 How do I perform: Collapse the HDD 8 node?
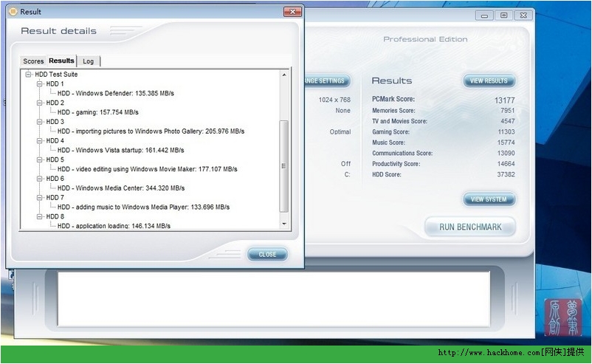click(39, 216)
